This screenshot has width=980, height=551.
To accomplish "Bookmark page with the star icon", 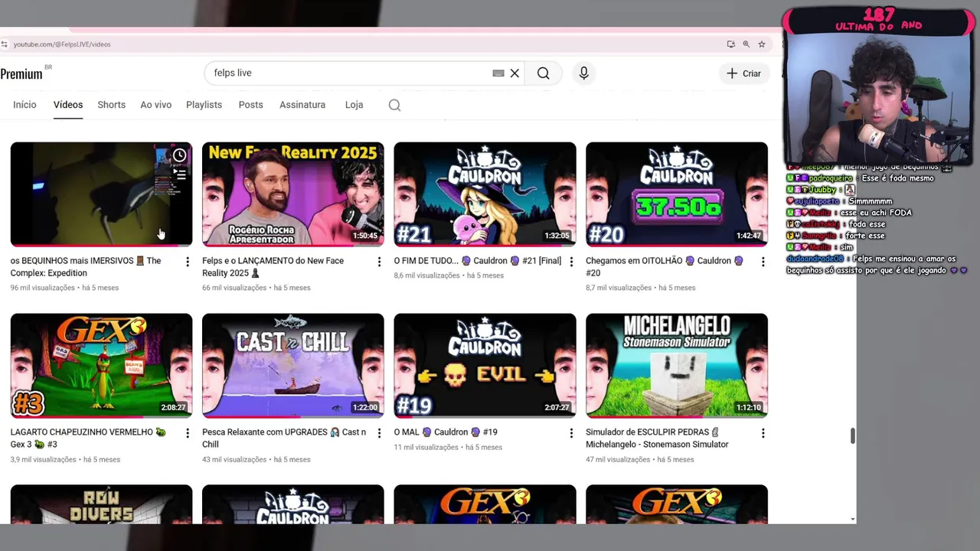I will (762, 44).
